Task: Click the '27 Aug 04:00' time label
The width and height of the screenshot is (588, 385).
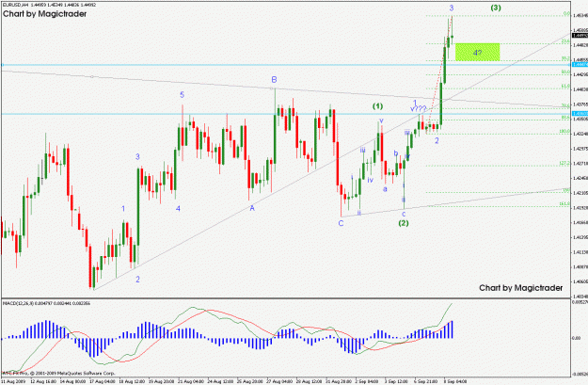Action: tap(279, 381)
